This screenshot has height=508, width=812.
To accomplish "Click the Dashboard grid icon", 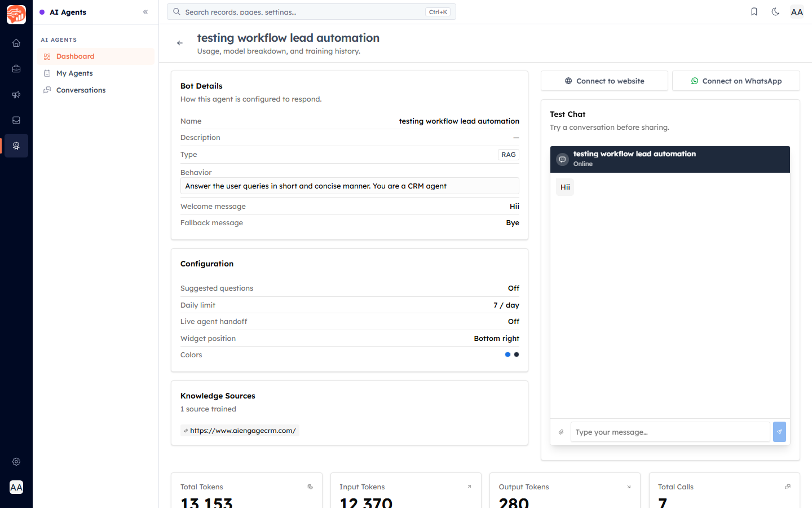I will (47, 56).
